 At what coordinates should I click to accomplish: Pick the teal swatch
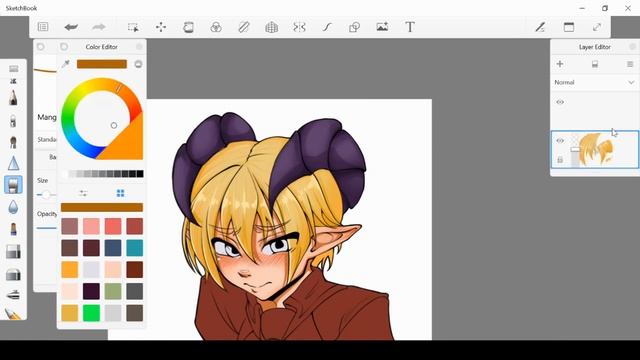pyautogui.click(x=135, y=248)
